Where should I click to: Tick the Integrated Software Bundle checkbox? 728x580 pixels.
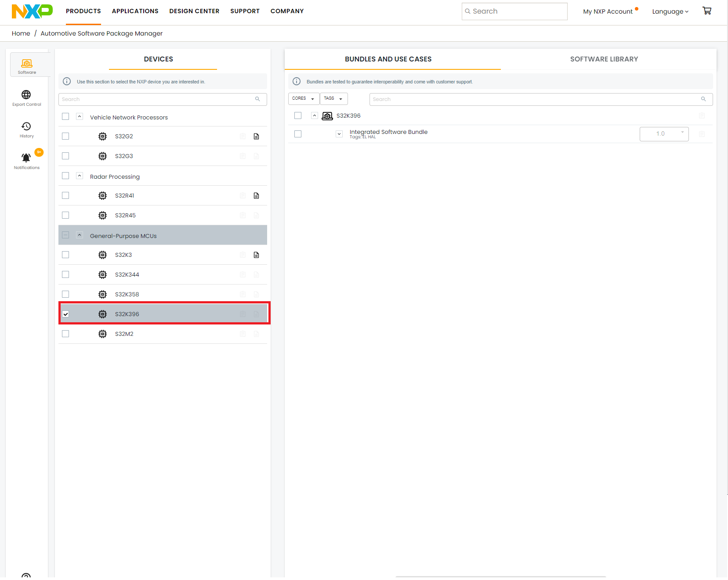pos(298,134)
